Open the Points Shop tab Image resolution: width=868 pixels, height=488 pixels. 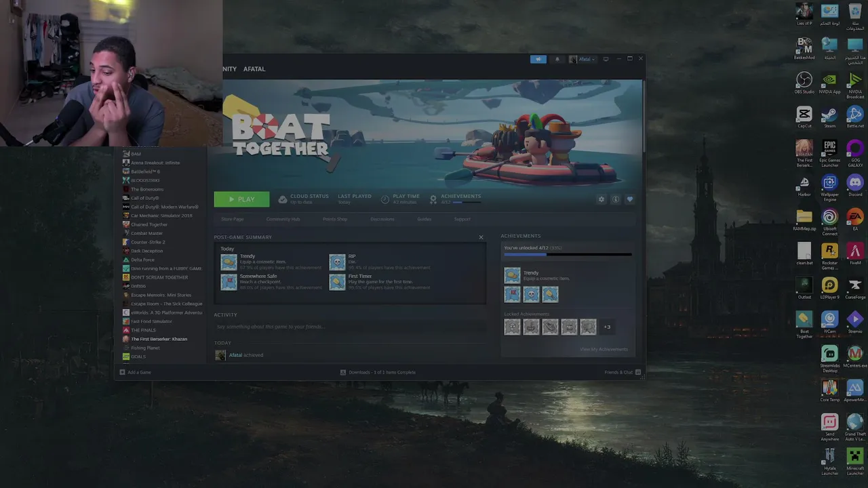(x=335, y=219)
